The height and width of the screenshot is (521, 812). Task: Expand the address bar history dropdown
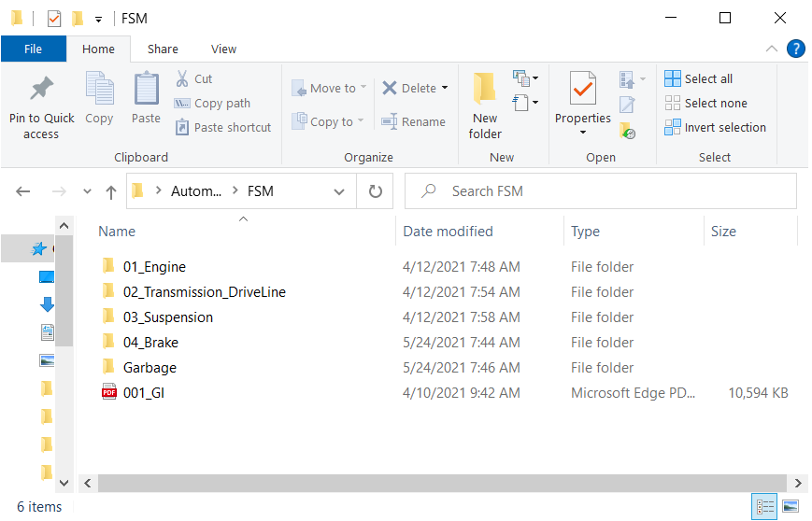339,191
